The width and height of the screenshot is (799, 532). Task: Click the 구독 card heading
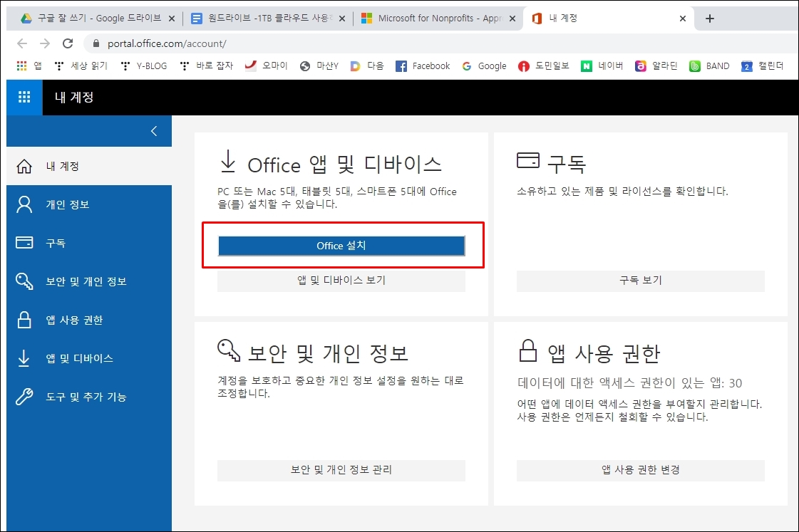pos(567,165)
